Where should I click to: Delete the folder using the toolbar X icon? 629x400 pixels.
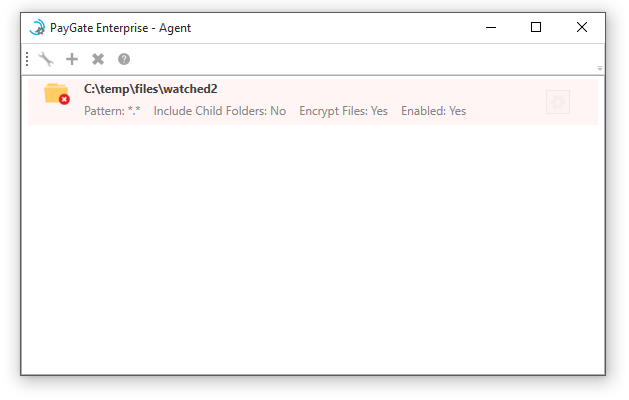pyautogui.click(x=98, y=59)
